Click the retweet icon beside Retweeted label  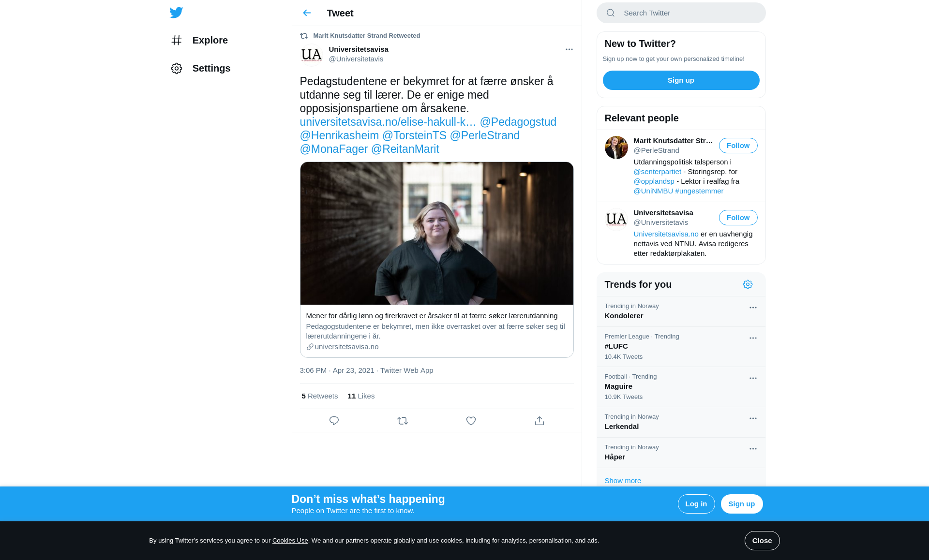(x=304, y=36)
